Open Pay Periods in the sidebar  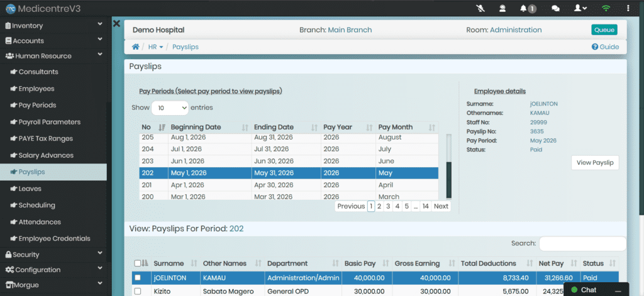[37, 105]
